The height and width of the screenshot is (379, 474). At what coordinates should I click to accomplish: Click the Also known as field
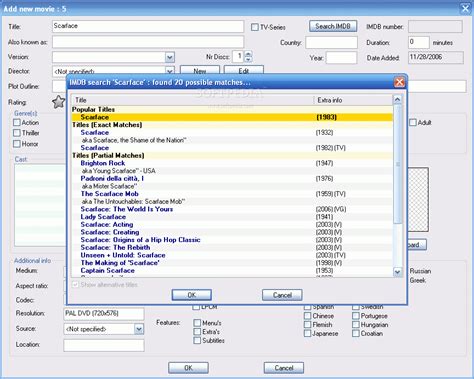(x=148, y=42)
